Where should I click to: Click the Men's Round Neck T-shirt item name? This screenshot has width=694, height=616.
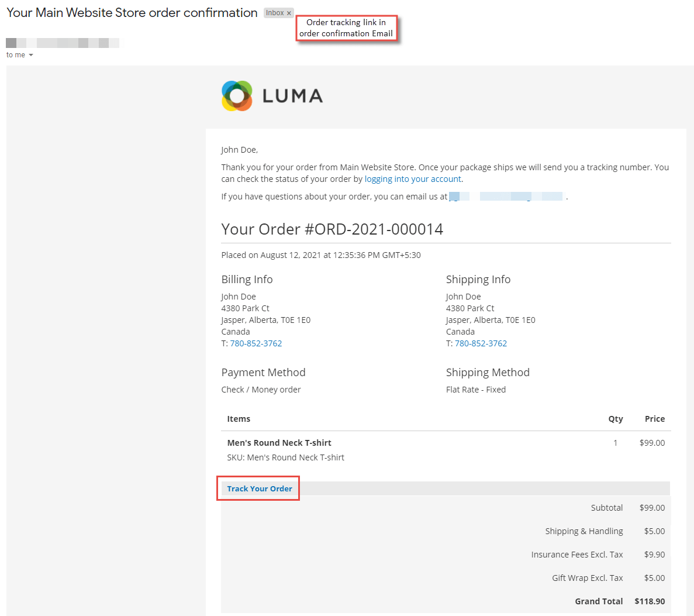279,442
